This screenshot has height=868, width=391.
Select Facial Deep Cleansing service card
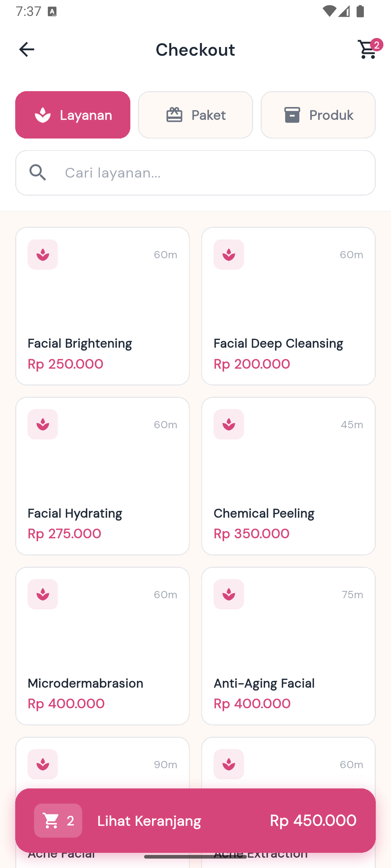click(x=289, y=306)
